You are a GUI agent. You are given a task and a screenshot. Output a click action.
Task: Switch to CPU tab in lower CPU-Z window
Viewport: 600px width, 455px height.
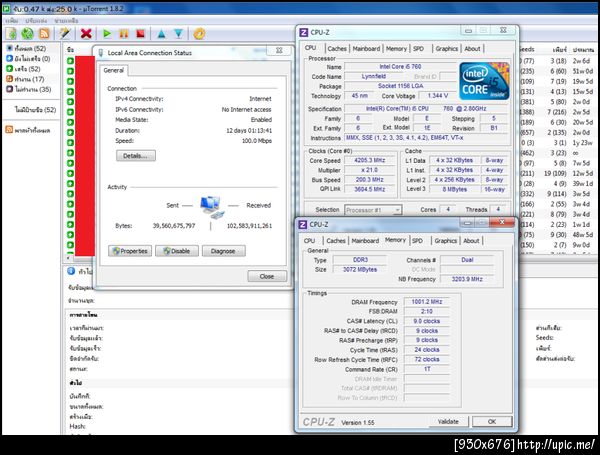[x=310, y=241]
